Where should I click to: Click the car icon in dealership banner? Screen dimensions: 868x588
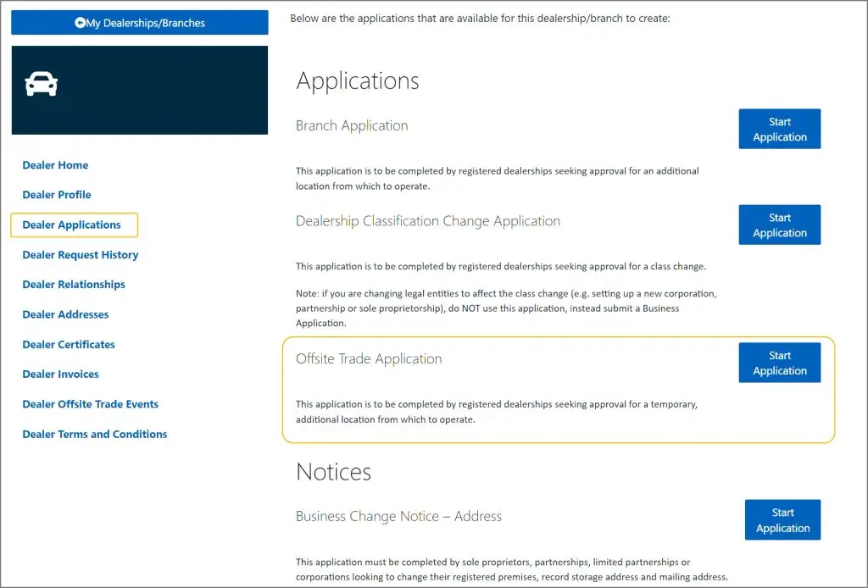(42, 84)
